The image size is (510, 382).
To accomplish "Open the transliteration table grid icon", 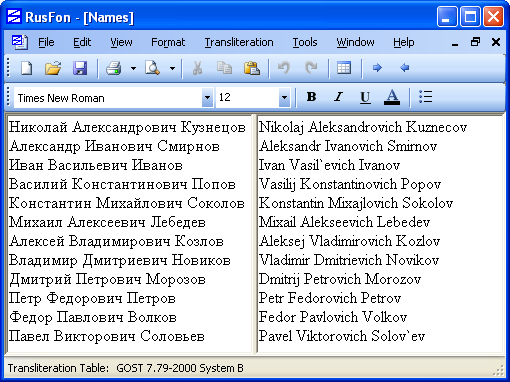I will pyautogui.click(x=344, y=68).
